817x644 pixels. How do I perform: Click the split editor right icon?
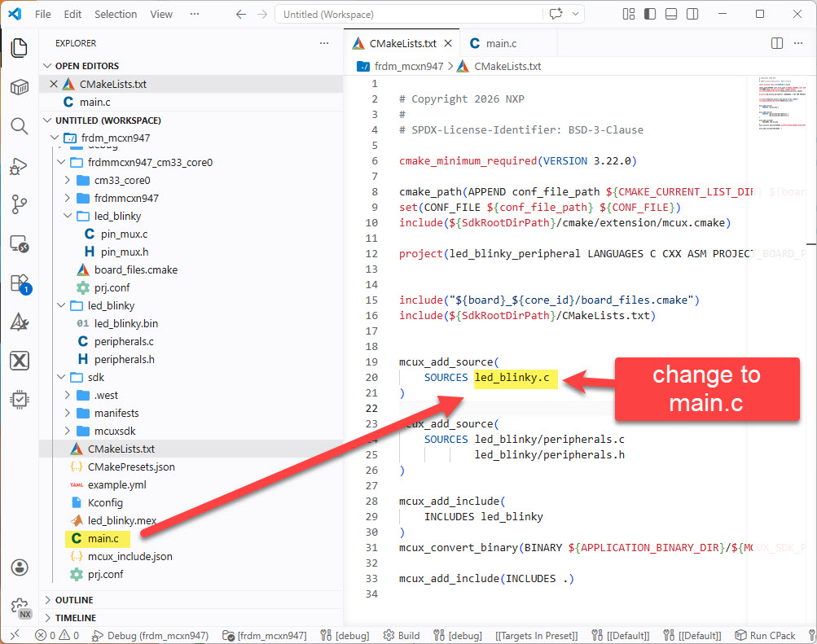776,43
